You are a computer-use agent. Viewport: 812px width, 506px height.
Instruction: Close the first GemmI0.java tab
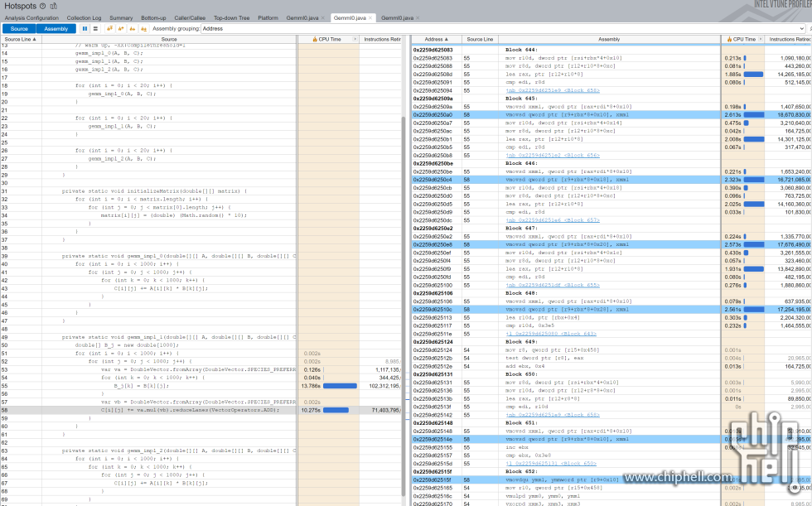tap(323, 17)
